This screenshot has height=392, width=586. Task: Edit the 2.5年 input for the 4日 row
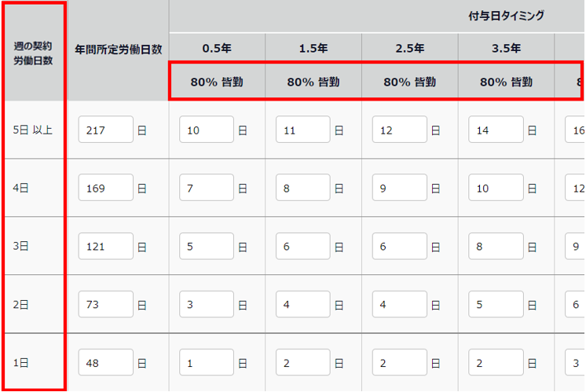(399, 188)
